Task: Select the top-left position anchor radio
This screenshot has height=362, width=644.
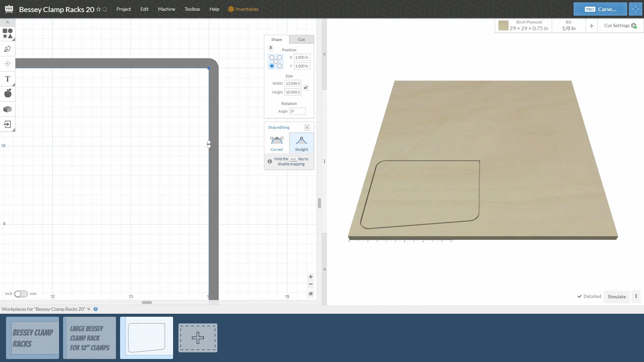Action: tap(272, 58)
